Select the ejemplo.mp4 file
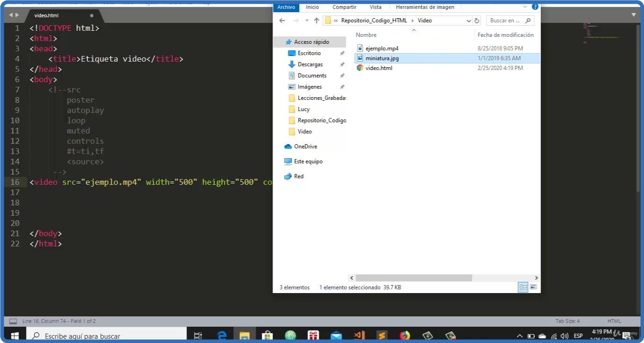Image resolution: width=644 pixels, height=343 pixels. 382,49
